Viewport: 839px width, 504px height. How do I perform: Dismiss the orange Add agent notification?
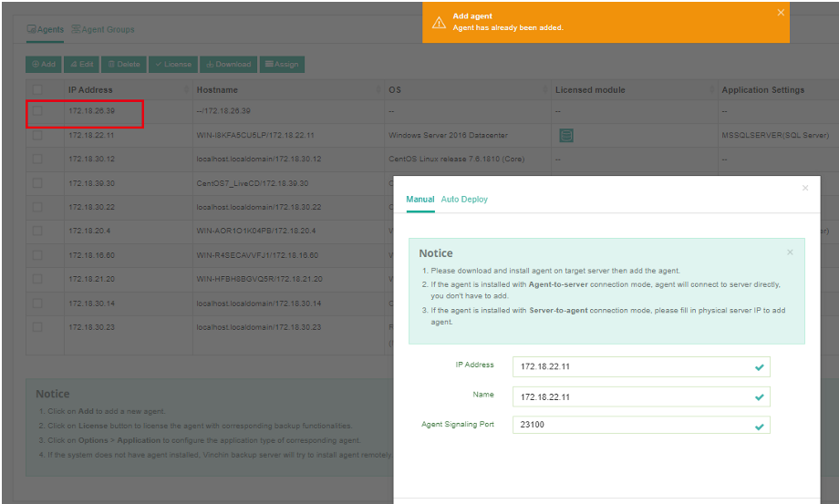click(781, 13)
